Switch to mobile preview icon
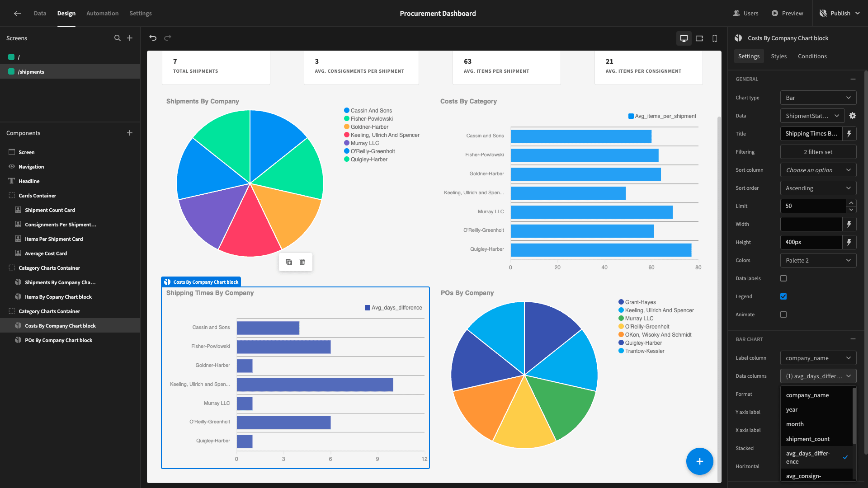Image resolution: width=868 pixels, height=488 pixels. click(x=715, y=38)
